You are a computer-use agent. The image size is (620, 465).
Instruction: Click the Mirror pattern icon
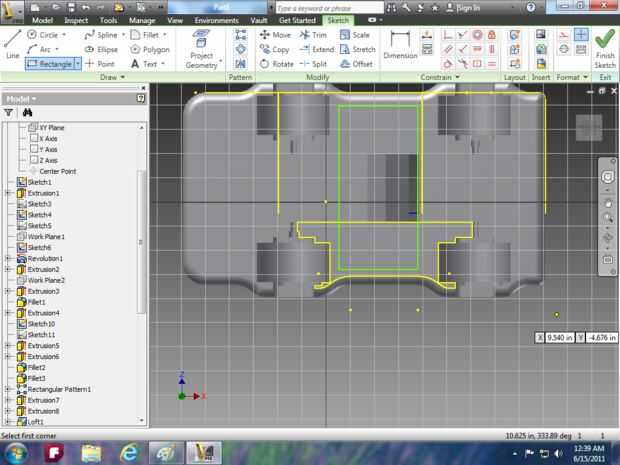[240, 64]
